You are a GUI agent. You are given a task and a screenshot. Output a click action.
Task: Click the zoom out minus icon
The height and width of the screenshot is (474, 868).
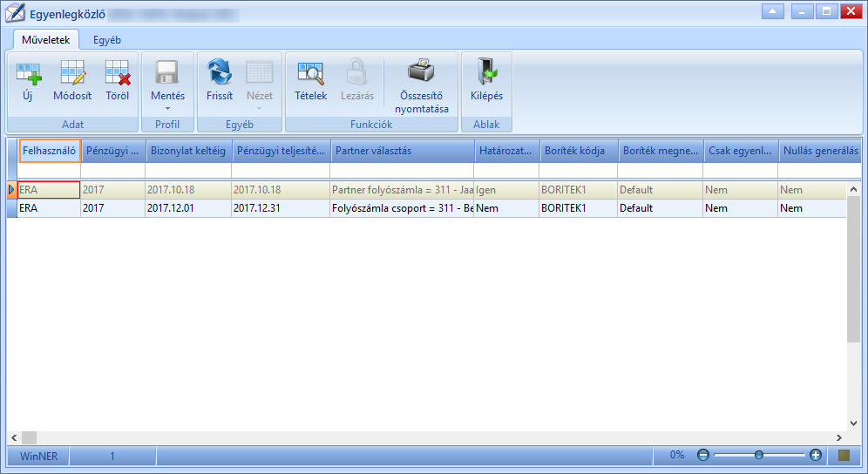point(703,455)
